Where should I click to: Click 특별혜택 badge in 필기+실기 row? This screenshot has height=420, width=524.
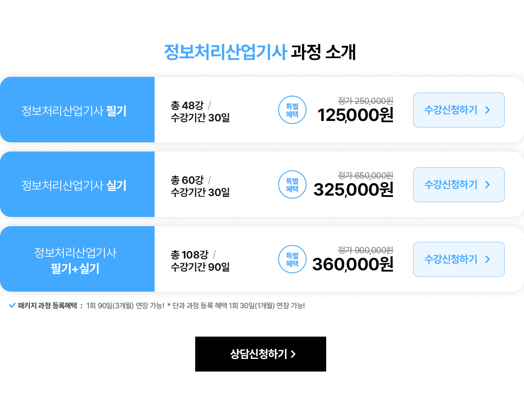pyautogui.click(x=292, y=259)
